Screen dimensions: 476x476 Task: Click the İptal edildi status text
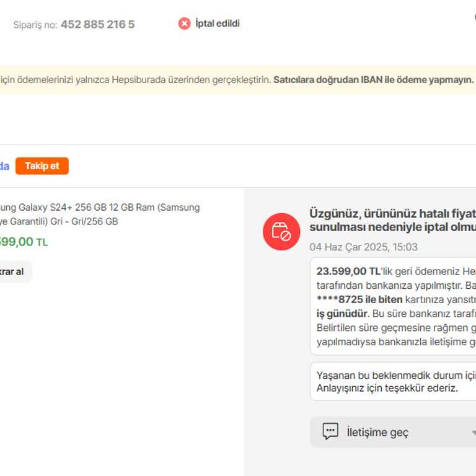218,24
